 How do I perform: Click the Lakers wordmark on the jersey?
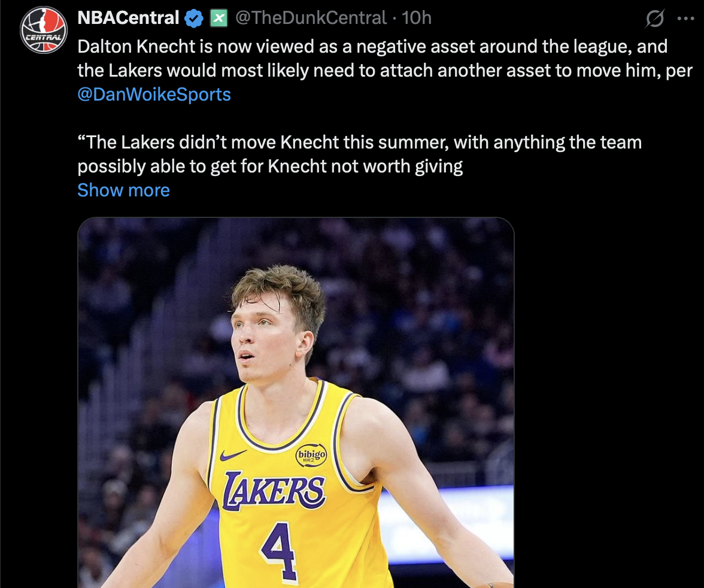[x=274, y=492]
